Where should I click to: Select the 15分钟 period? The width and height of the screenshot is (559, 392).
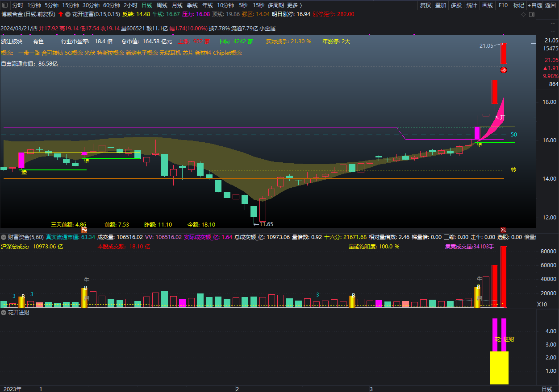coord(71,5)
